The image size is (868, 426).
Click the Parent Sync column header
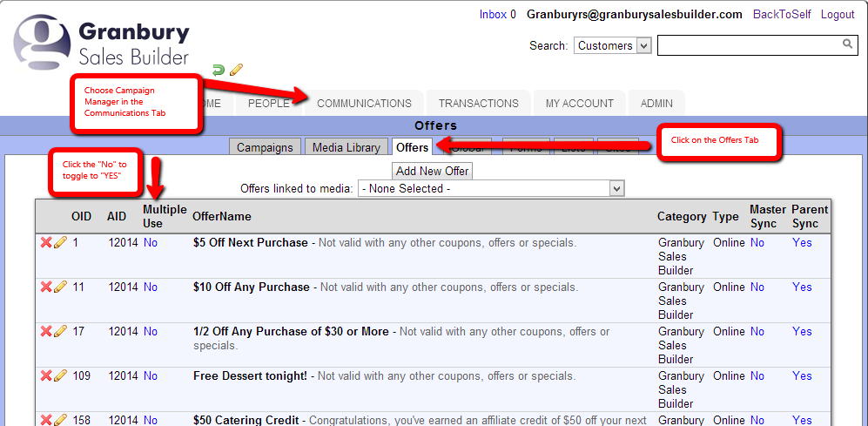point(810,216)
